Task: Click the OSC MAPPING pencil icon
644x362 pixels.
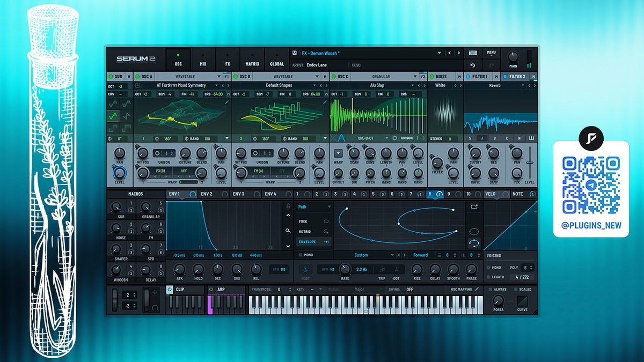Action: (477, 289)
